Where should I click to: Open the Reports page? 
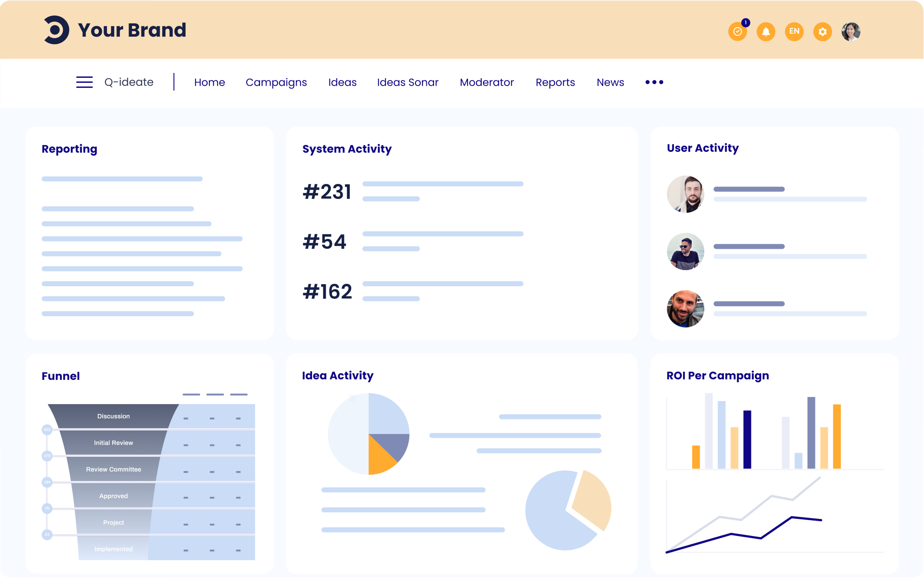(555, 82)
